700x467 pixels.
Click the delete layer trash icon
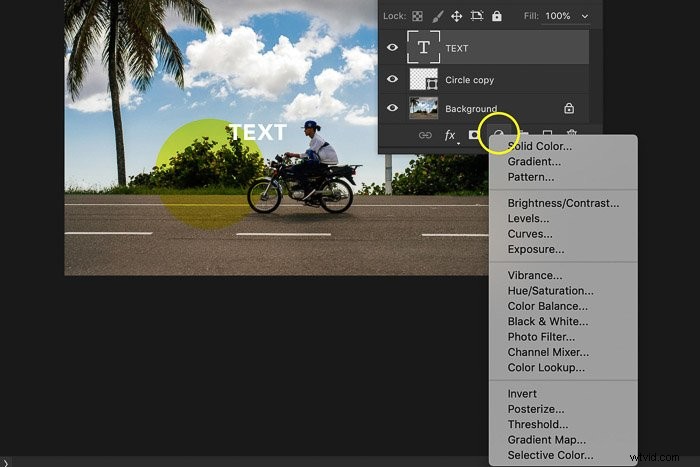tap(571, 133)
